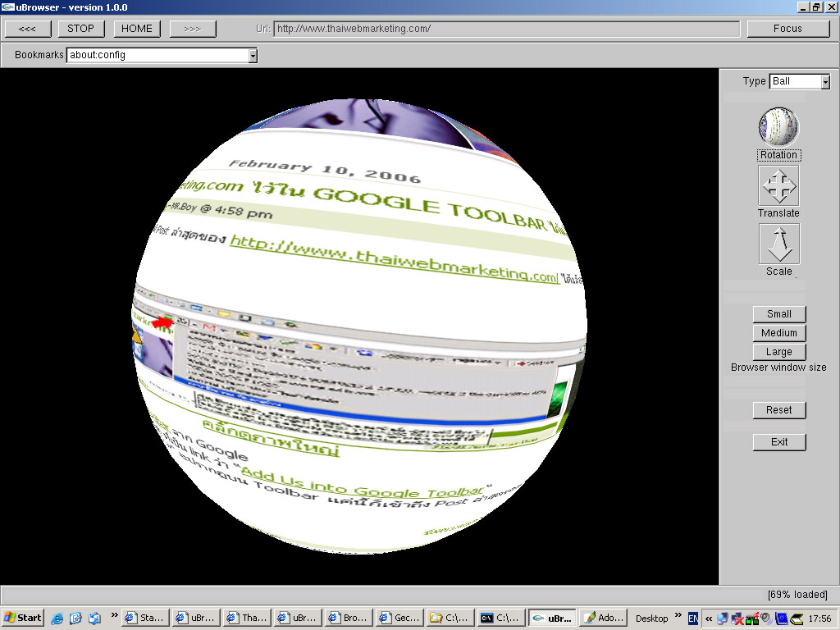Select the Large window size button
The width and height of the screenshot is (840, 630).
click(779, 352)
